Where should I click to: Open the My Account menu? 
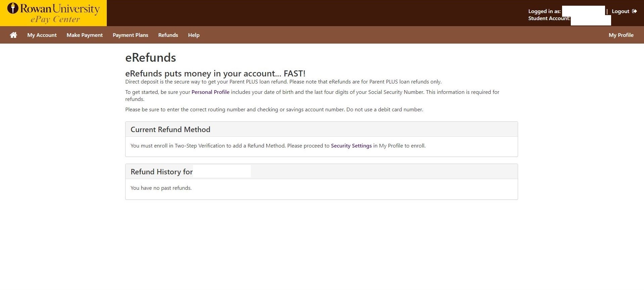point(42,35)
